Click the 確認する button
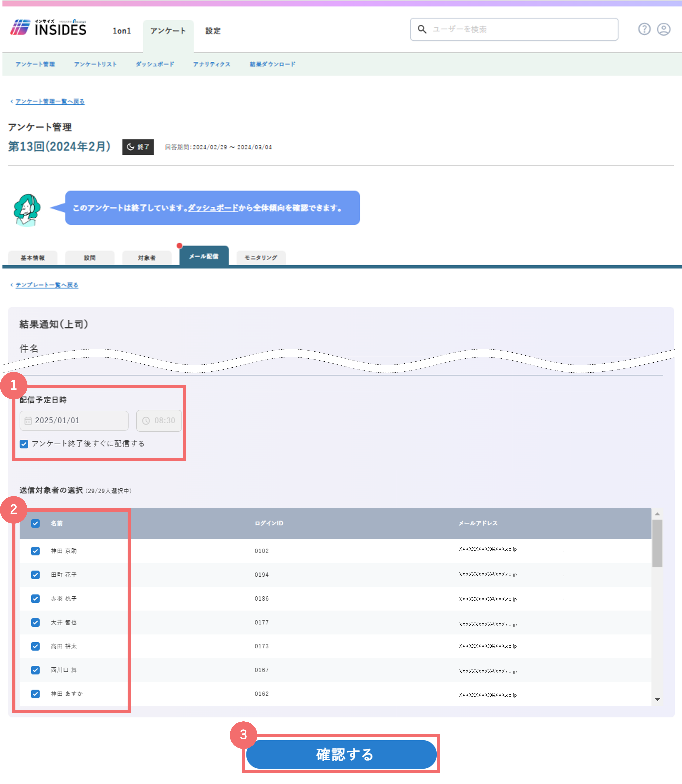682x784 pixels. click(341, 755)
